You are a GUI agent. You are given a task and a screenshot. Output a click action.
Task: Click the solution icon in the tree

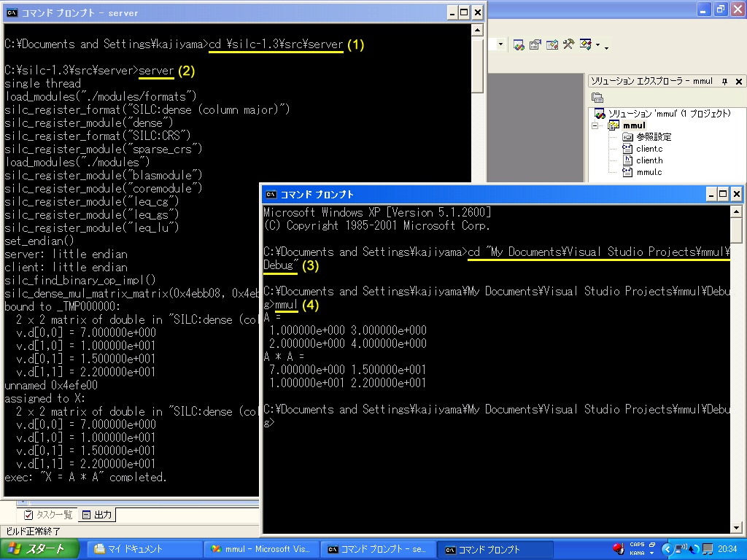(x=600, y=113)
